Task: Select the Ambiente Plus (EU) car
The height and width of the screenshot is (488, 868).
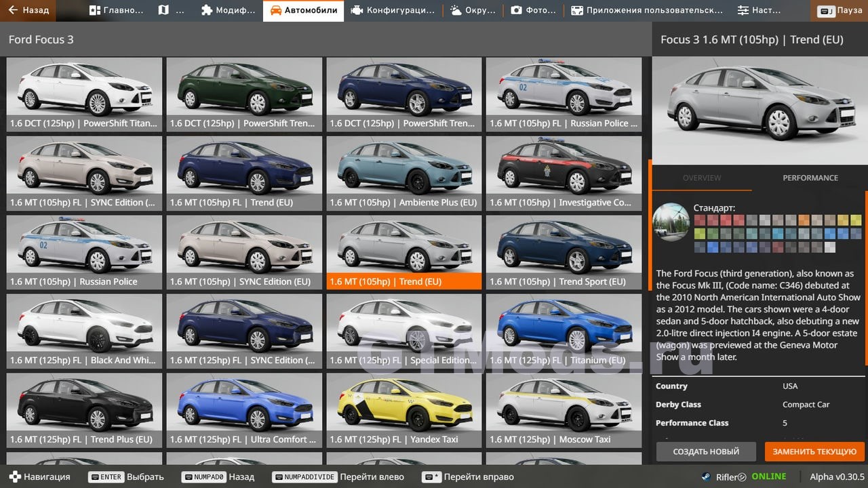Action: coord(404,174)
